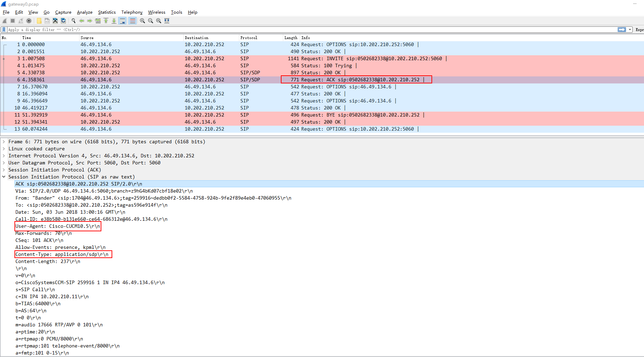Click the display filter bookmark icon
The width and height of the screenshot is (644, 357).
(x=4, y=30)
